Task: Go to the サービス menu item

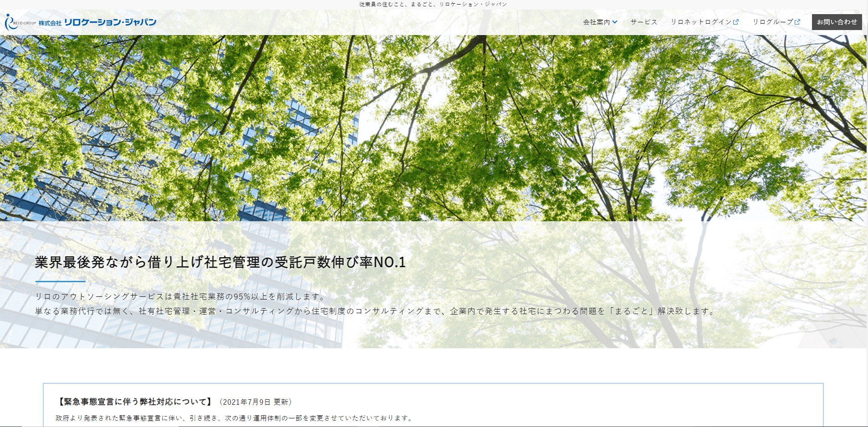Action: tap(643, 22)
